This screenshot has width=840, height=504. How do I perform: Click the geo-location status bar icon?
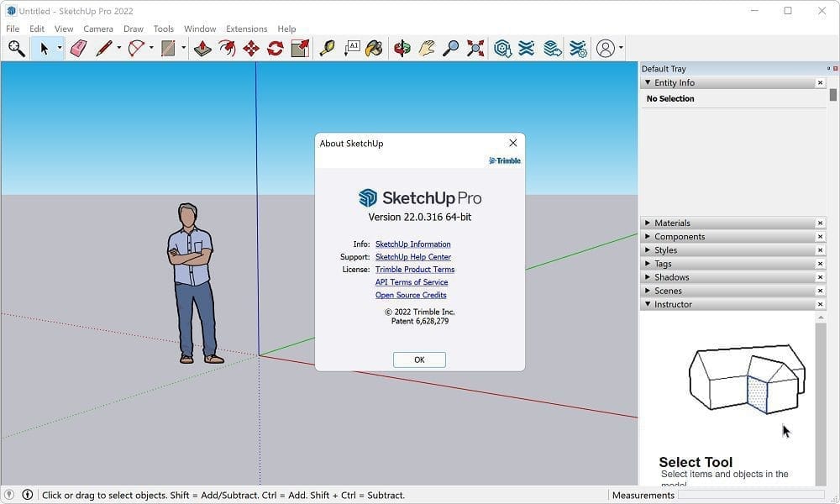[9, 495]
